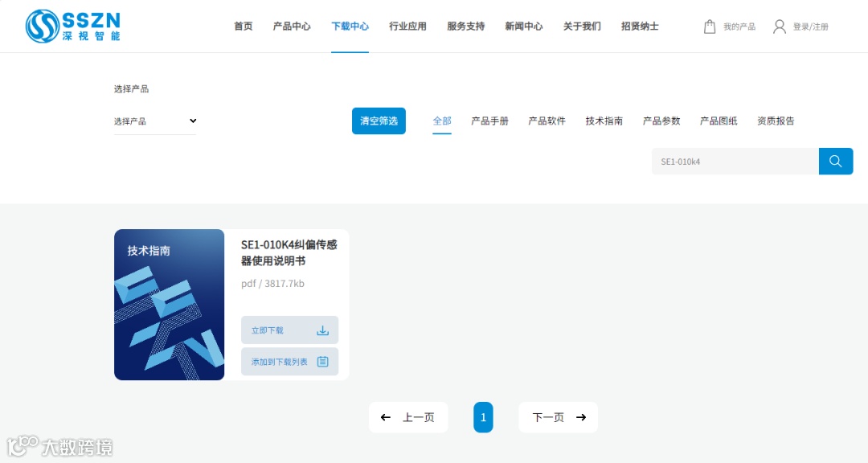Open the 选择产品 dropdown

(x=155, y=121)
